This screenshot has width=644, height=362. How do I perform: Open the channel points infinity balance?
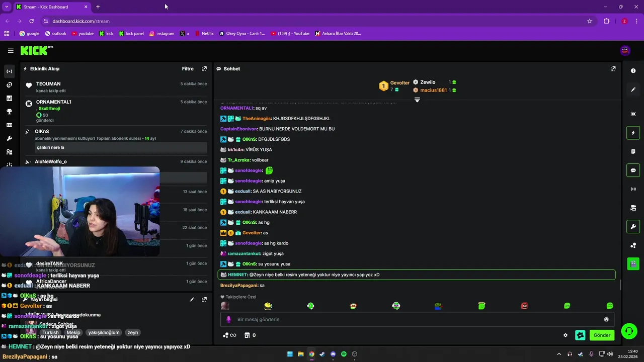click(229, 335)
